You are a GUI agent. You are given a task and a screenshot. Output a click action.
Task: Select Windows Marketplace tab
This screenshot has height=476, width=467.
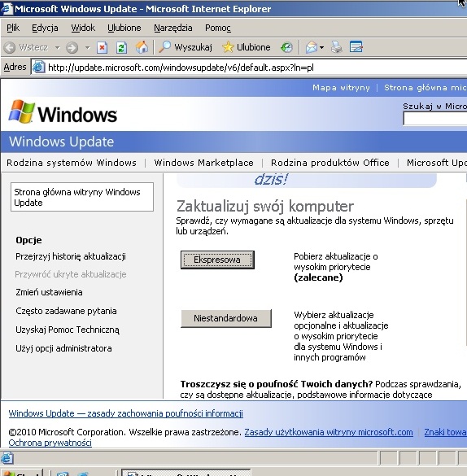coord(204,163)
